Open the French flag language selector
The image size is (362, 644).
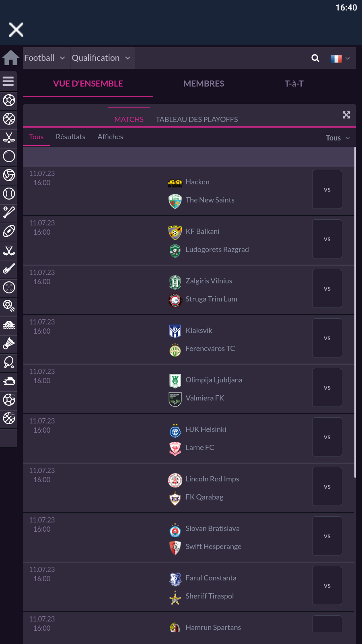coord(340,58)
